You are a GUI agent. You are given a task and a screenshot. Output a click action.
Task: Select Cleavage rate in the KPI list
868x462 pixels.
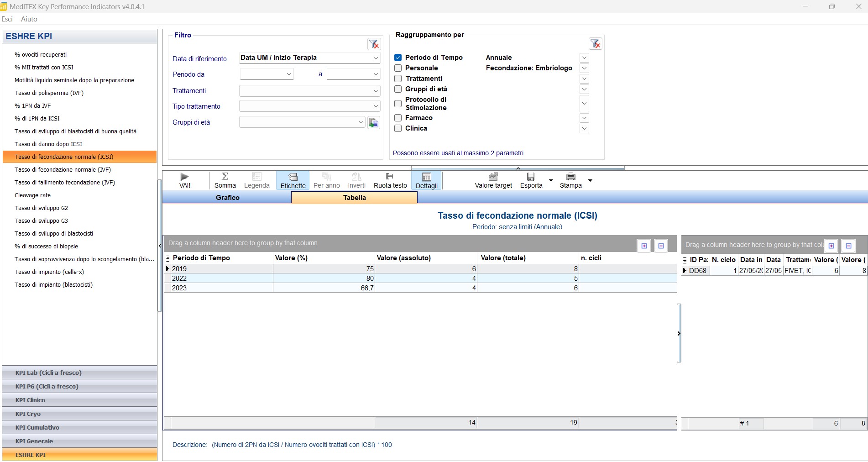pos(32,195)
